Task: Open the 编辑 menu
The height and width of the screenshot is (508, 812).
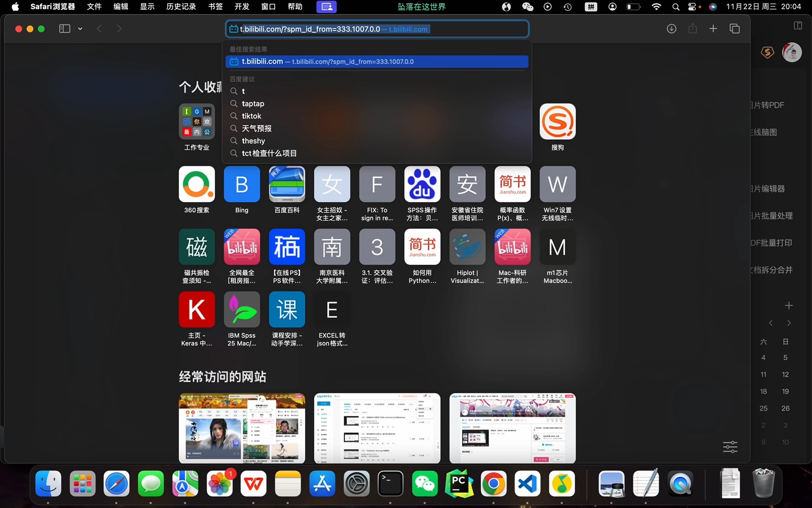Action: coord(121,7)
